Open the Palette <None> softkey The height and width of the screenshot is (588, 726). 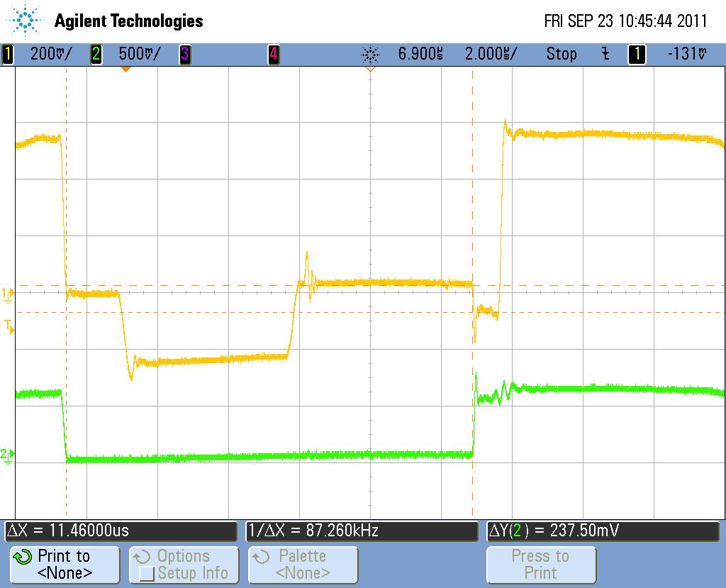point(303,565)
